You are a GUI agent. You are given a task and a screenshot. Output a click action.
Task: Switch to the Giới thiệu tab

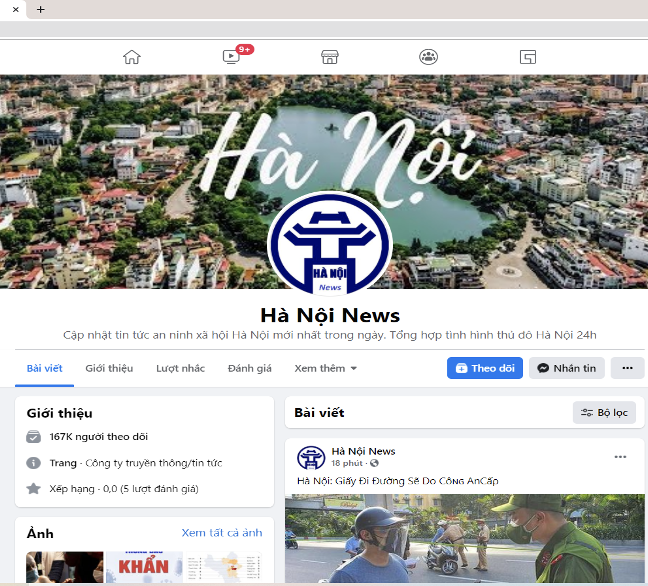click(x=109, y=368)
